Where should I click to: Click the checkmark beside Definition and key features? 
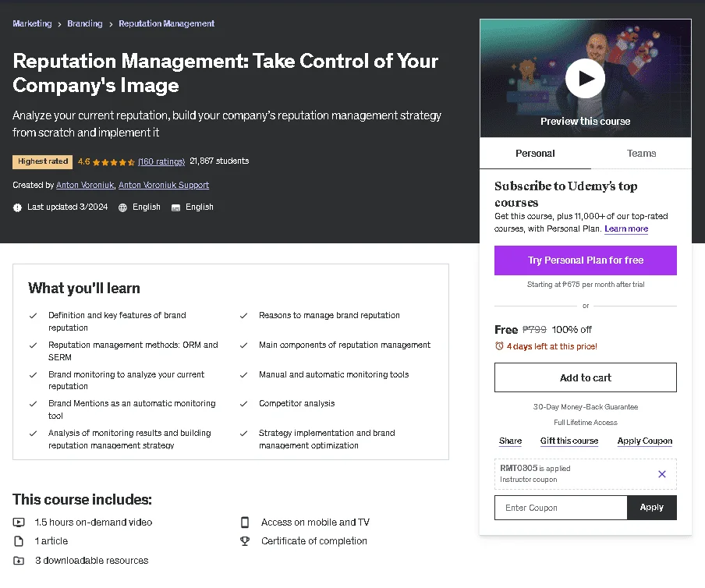tap(33, 316)
